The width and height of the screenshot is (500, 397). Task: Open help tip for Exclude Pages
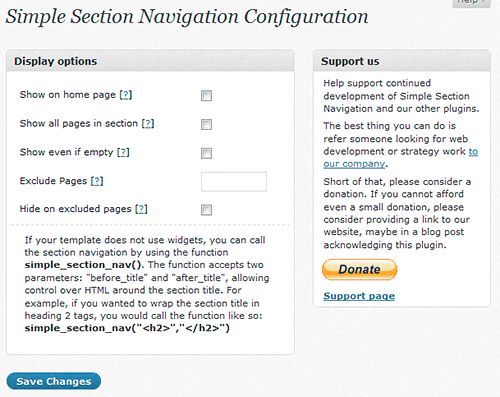(x=97, y=181)
